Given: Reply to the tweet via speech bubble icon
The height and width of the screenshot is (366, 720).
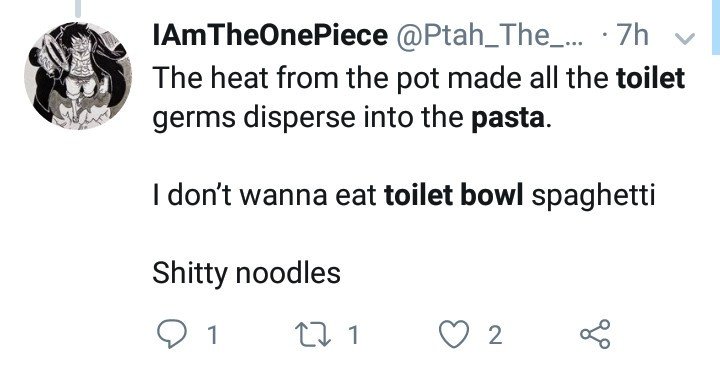Looking at the screenshot, I should [x=172, y=334].
